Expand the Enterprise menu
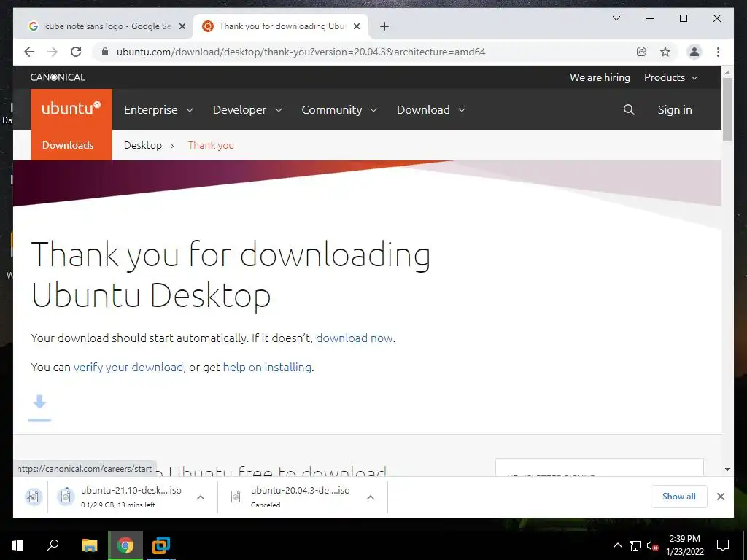The width and height of the screenshot is (747, 560). pyautogui.click(x=158, y=109)
